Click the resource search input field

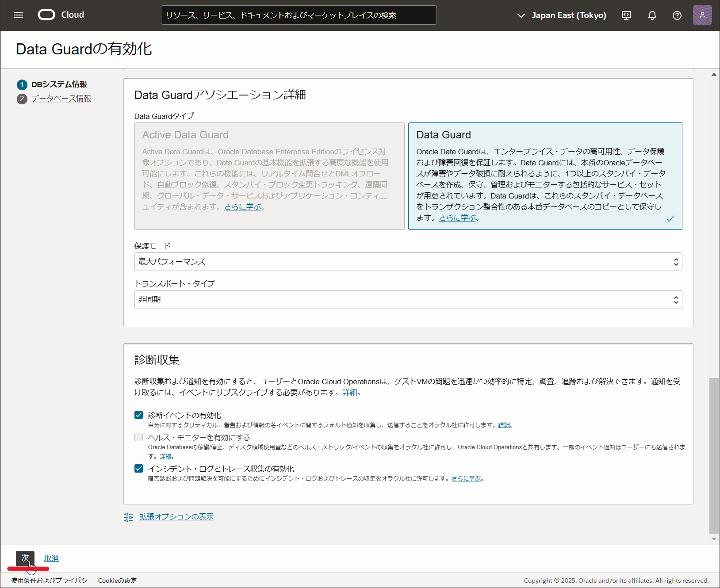point(299,15)
